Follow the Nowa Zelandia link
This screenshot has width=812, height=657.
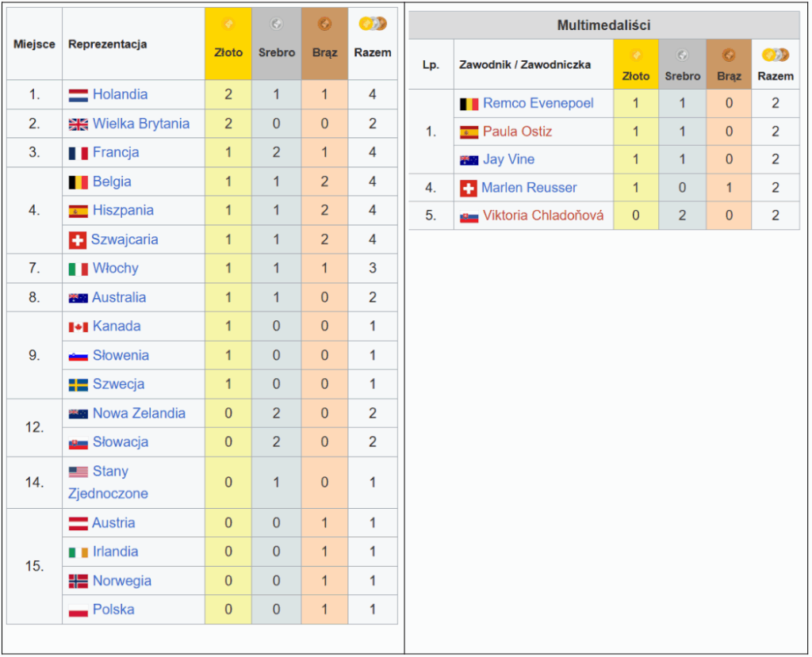tap(139, 413)
